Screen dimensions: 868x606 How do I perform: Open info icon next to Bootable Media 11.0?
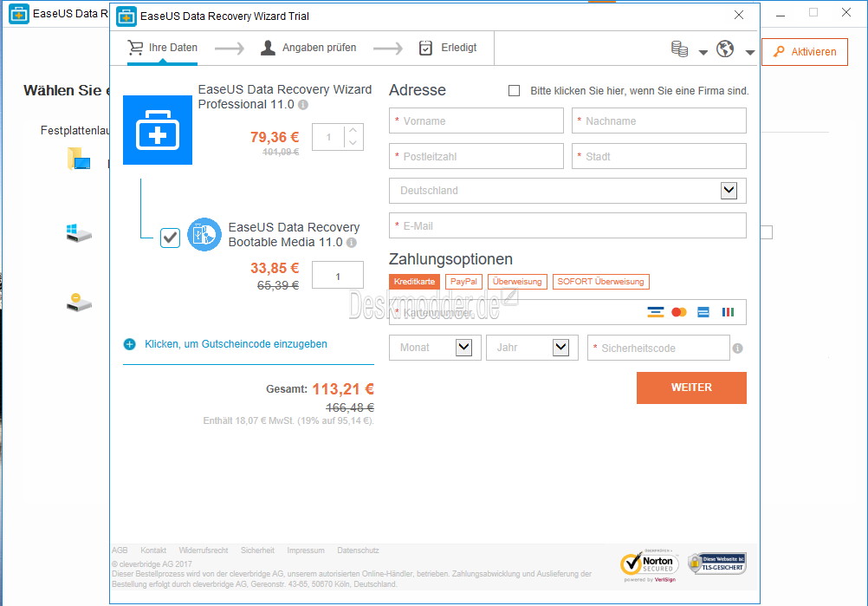coord(352,243)
